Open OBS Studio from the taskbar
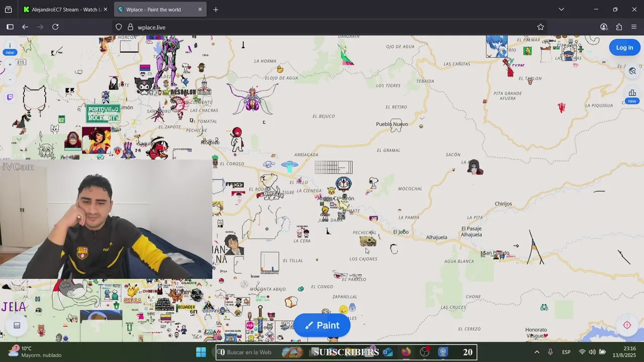Screen dimensions: 644x362 (425, 352)
